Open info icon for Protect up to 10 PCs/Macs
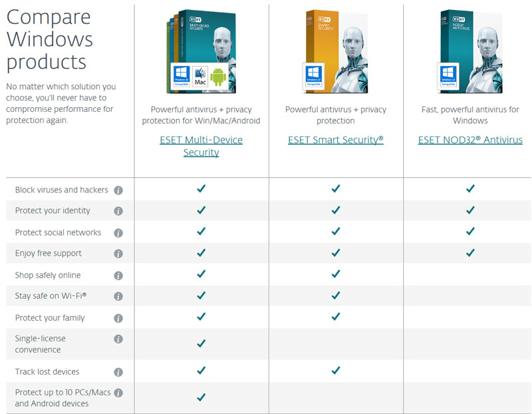Screen dimensions: 532x414 [x=118, y=393]
